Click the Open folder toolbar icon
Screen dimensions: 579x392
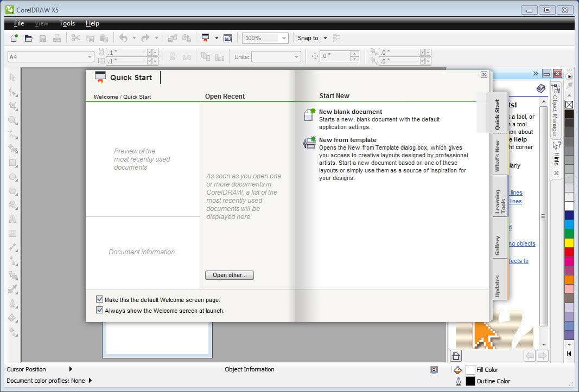coord(28,38)
